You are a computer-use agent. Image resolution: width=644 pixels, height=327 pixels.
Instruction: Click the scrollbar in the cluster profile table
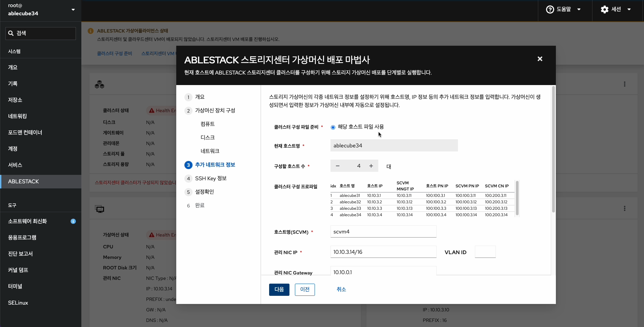tap(517, 198)
